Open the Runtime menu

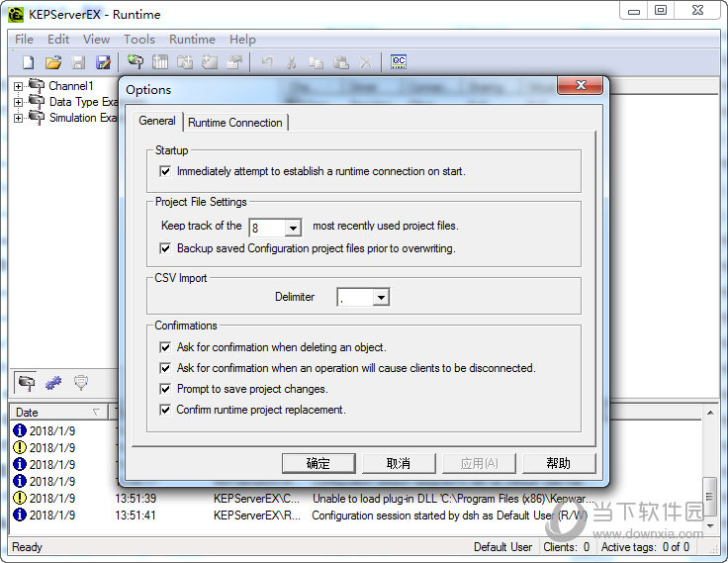pos(192,40)
